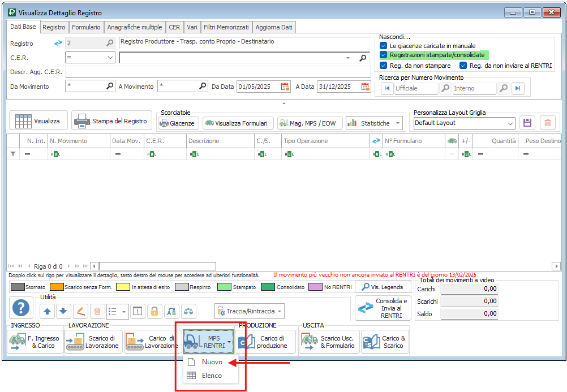The width and height of the screenshot is (567, 392).
Task: Toggle 'Reg. da non inviare al RENTRI'
Action: pos(463,66)
